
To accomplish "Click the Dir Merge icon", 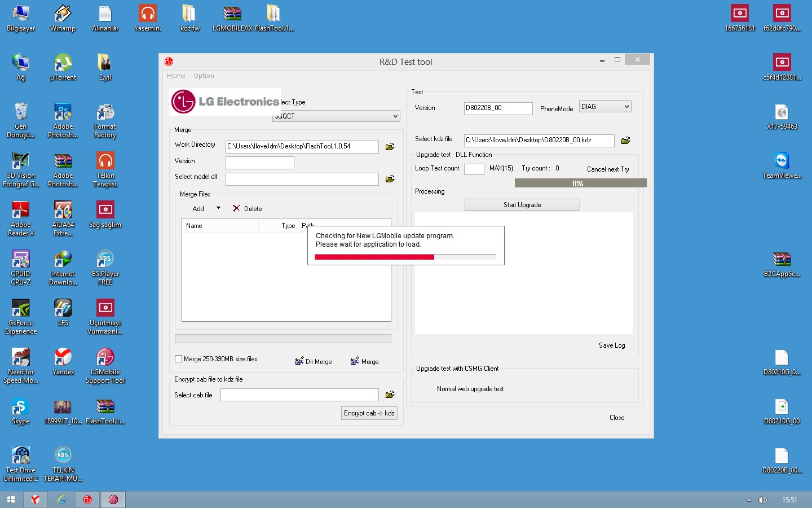I will click(299, 361).
